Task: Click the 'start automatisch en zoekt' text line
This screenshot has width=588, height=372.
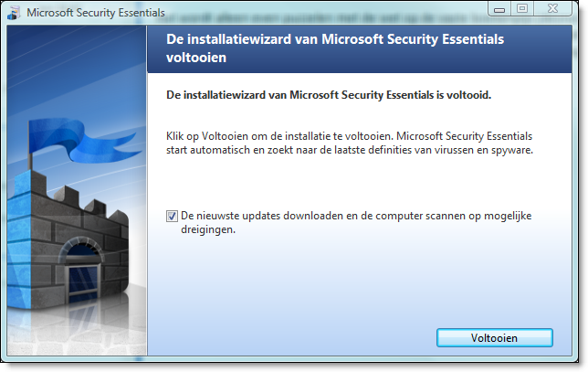Action: [x=350, y=150]
